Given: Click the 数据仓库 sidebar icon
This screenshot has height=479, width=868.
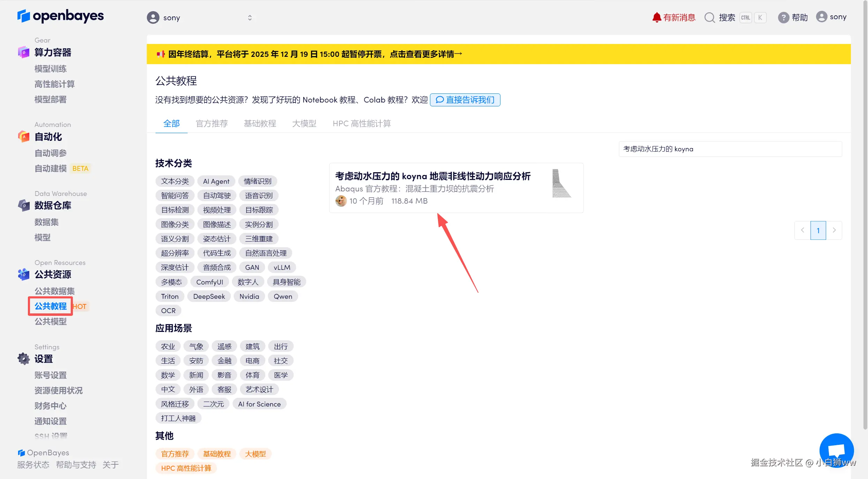Looking at the screenshot, I should pyautogui.click(x=23, y=205).
